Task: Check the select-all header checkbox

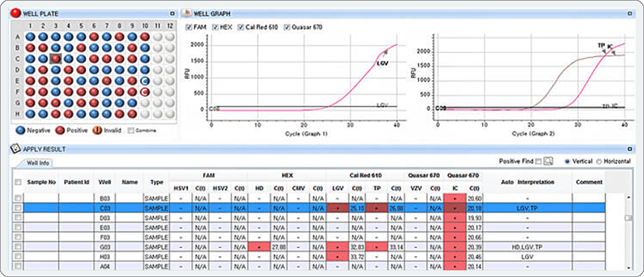Action: click(18, 182)
